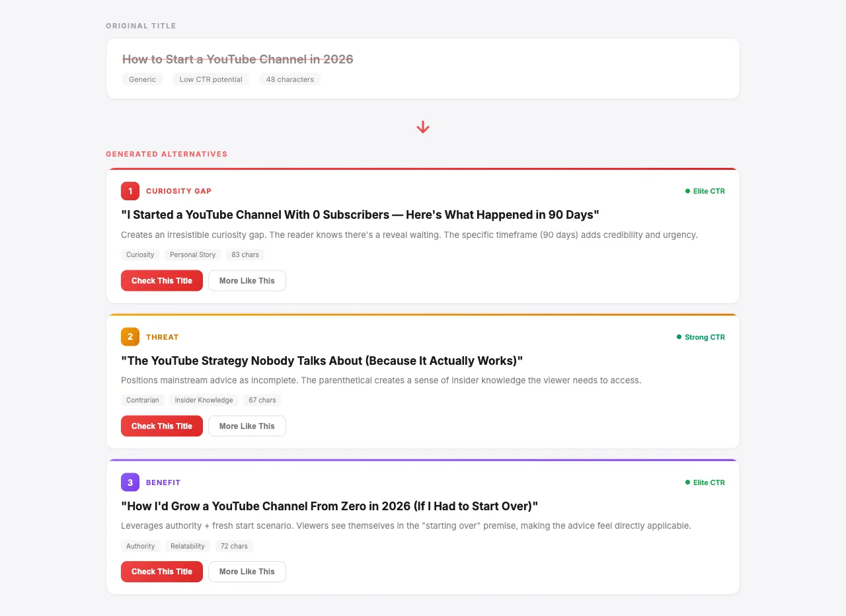Click More Like This under the Threat title
The height and width of the screenshot is (616, 846).
[x=247, y=426]
